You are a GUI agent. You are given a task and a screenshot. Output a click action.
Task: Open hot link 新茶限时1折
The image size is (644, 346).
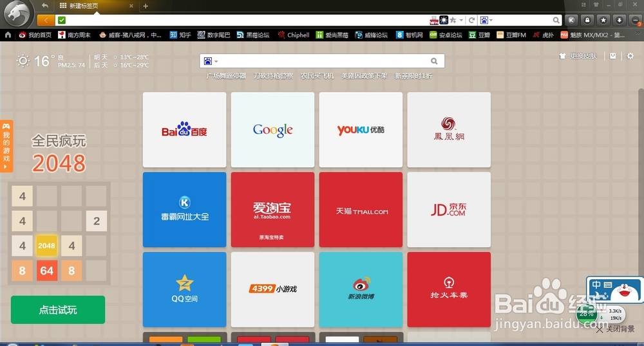click(x=413, y=76)
